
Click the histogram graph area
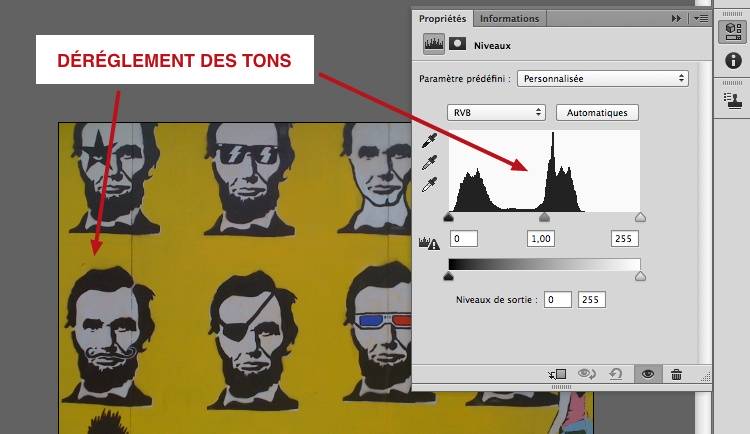pos(544,171)
